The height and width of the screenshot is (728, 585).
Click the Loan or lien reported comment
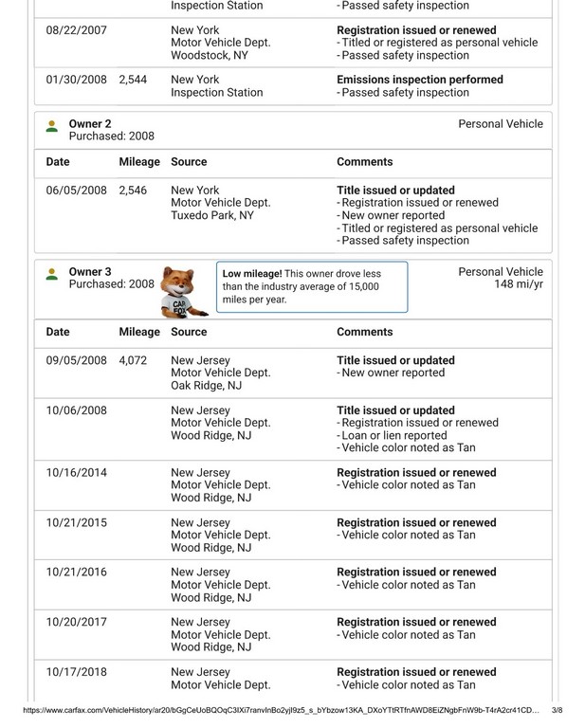click(393, 435)
